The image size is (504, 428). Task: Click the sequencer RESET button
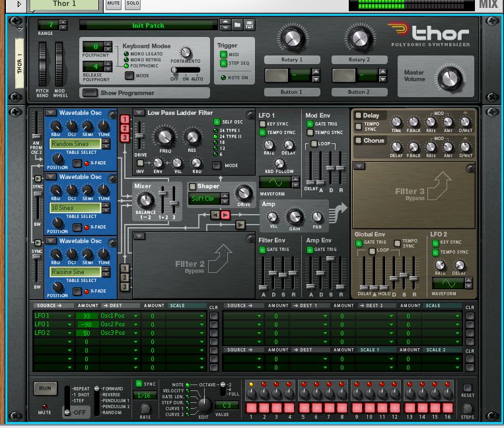tap(468, 388)
